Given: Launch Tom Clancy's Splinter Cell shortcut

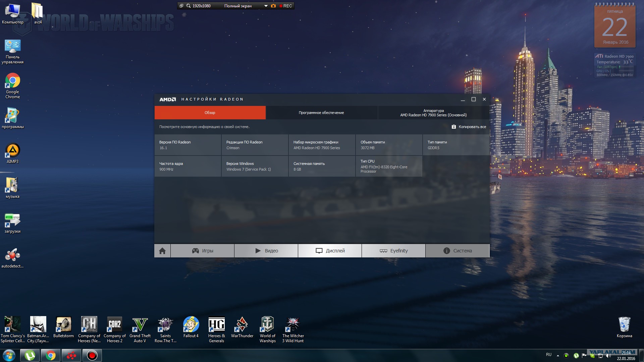Looking at the screenshot, I should pos(13,329).
